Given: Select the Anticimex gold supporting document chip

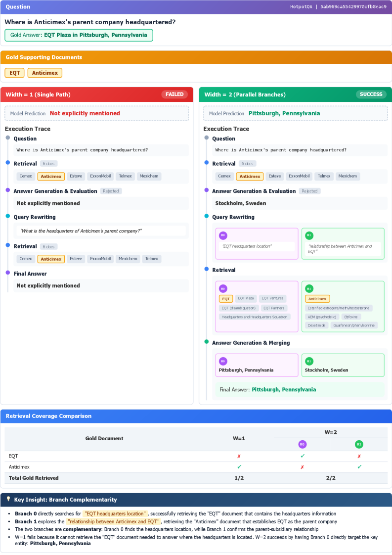Looking at the screenshot, I should (45, 73).
